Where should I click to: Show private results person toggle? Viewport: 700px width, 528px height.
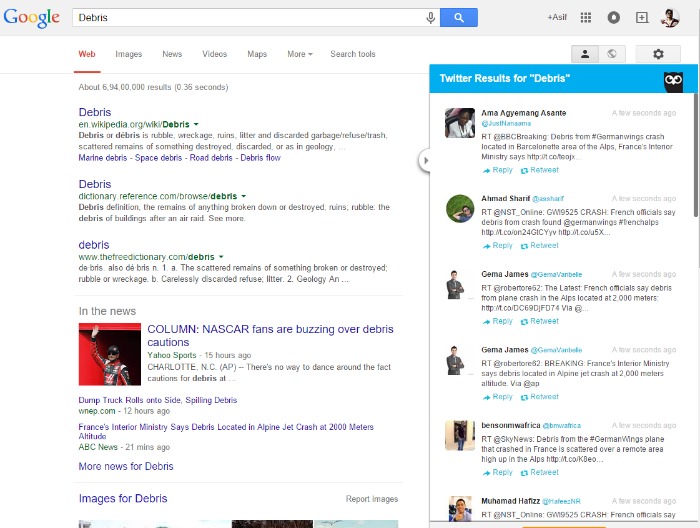tap(585, 54)
